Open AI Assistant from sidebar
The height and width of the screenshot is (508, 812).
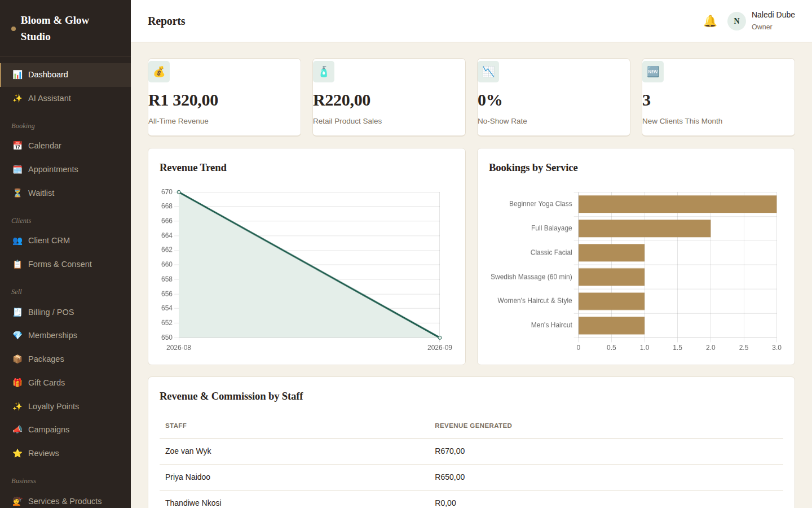[65, 98]
